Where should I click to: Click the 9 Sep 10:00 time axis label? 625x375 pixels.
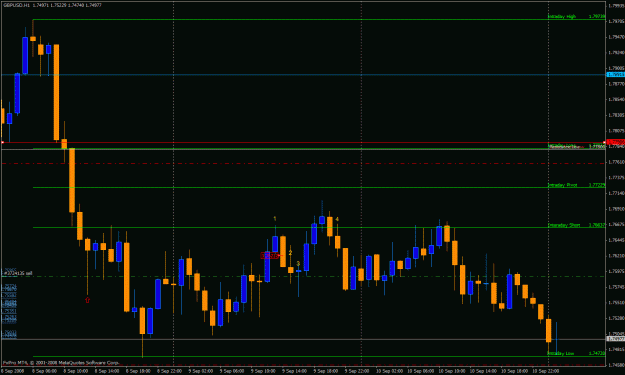263,371
